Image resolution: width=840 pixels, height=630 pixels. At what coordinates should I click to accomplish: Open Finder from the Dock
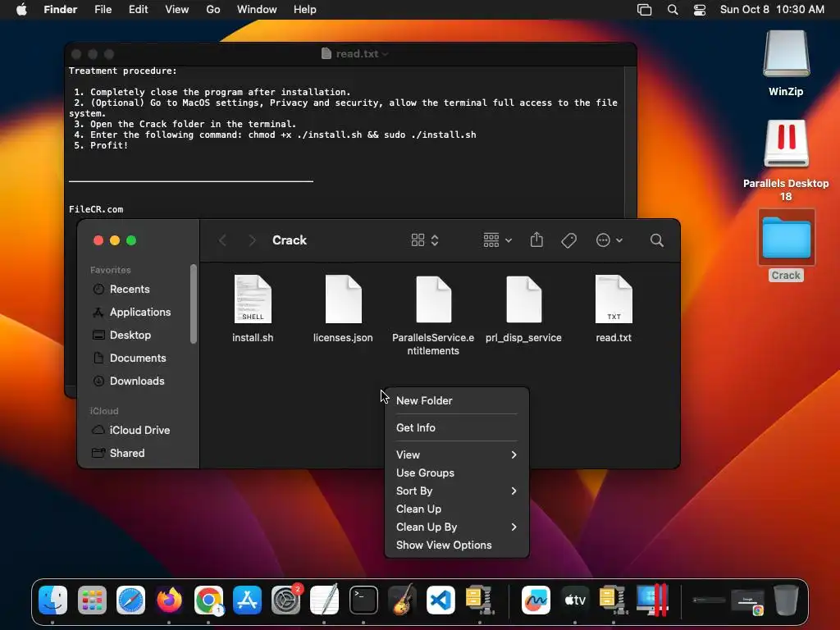coord(53,600)
